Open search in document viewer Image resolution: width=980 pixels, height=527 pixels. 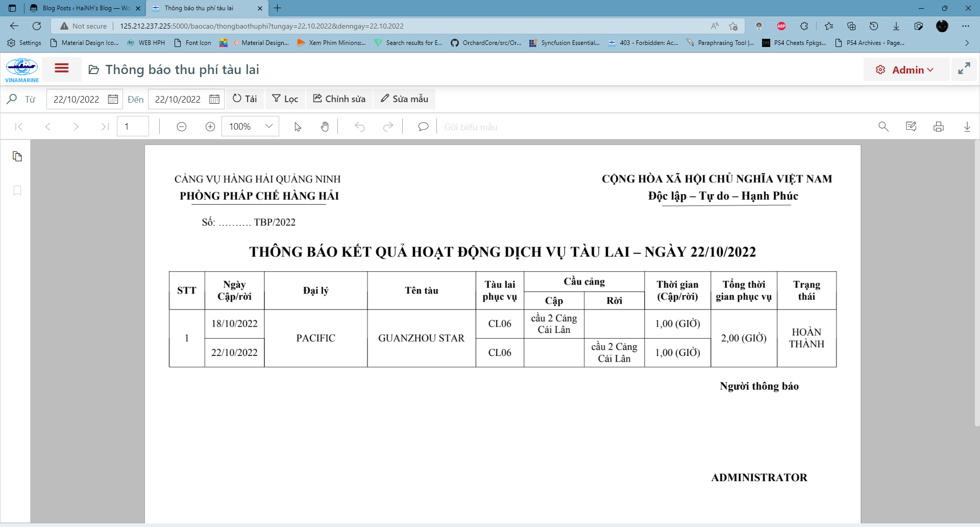point(883,127)
